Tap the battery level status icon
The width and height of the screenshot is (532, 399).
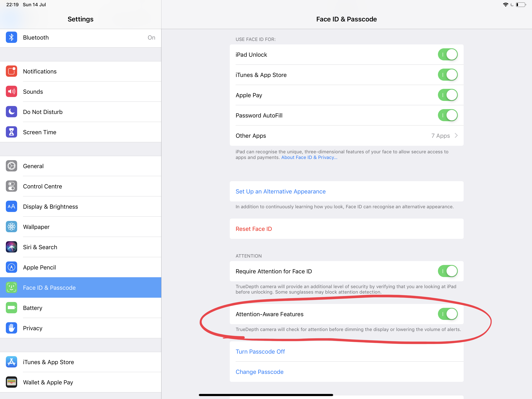[521, 4]
